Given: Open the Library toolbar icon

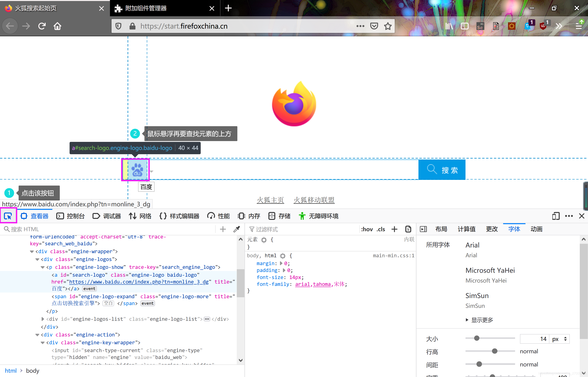Looking at the screenshot, I should [449, 26].
